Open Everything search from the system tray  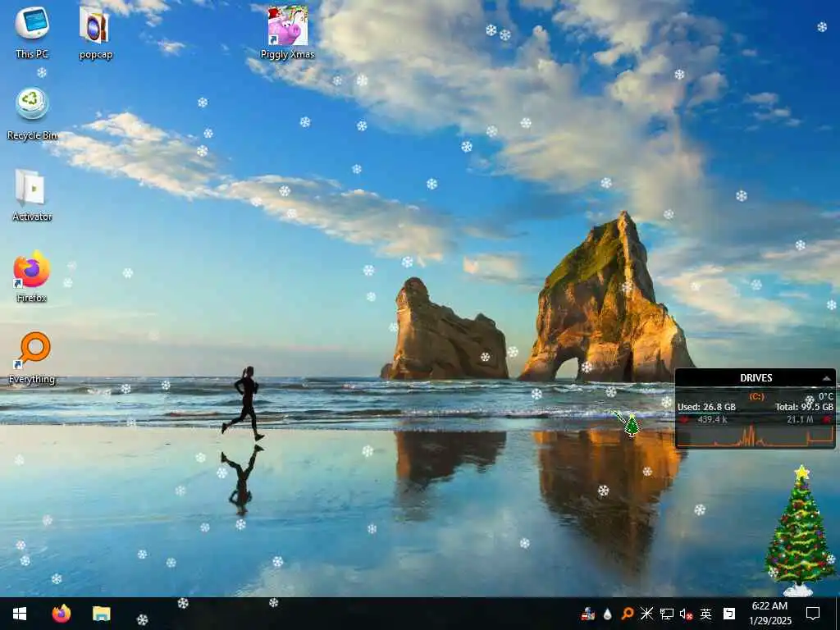pos(627,614)
